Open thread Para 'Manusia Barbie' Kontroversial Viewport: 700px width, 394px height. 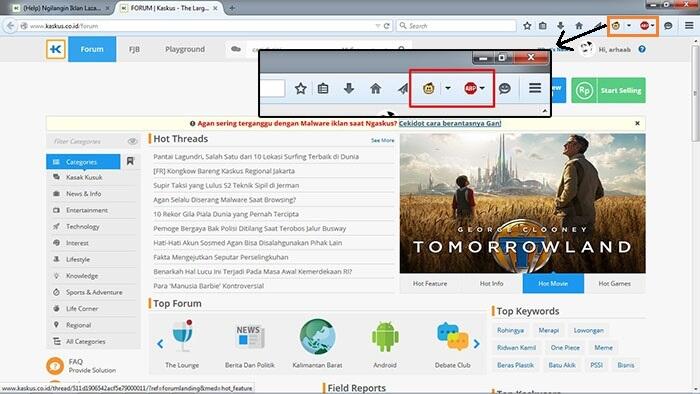pyautogui.click(x=208, y=286)
